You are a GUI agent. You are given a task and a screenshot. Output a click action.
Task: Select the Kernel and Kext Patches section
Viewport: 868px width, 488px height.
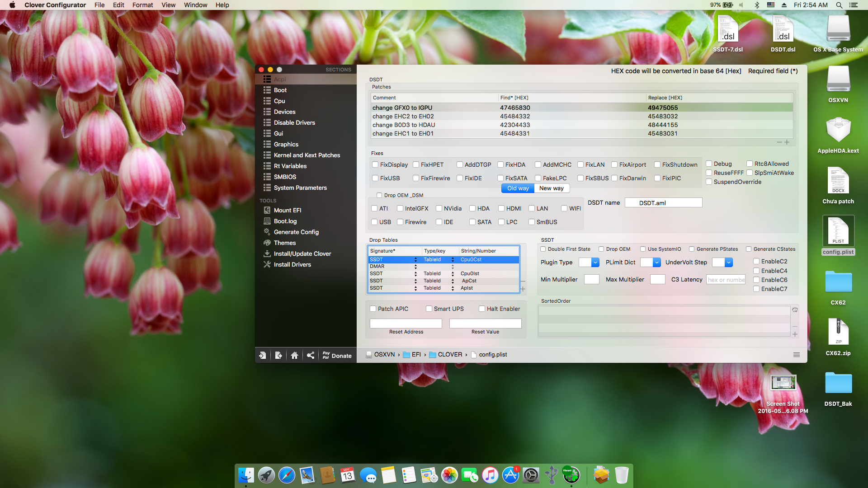coord(307,155)
